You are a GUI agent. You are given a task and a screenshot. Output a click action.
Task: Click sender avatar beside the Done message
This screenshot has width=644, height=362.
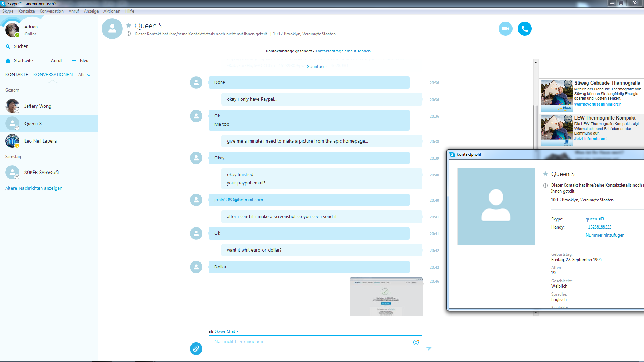coord(196,82)
